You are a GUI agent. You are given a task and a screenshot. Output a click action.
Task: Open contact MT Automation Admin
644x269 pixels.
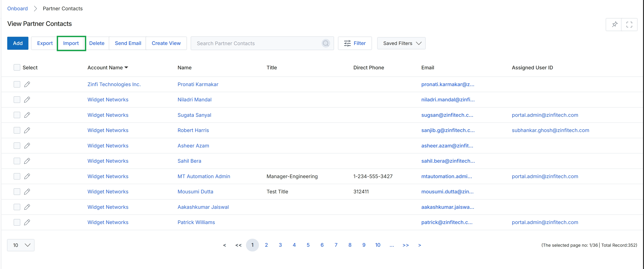[204, 176]
